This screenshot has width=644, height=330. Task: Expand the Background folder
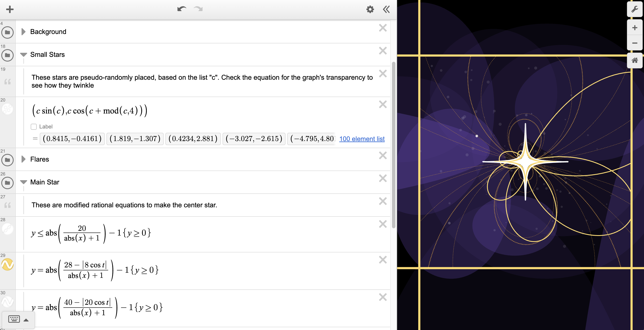click(23, 32)
